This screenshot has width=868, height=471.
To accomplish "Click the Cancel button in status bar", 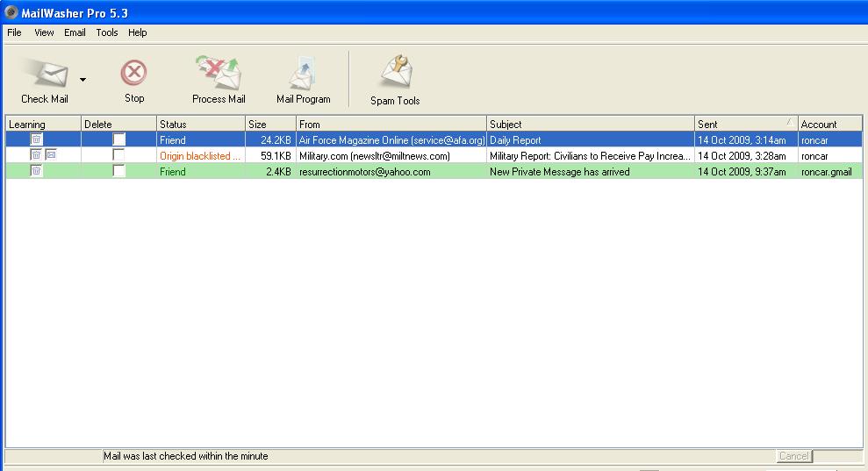I will point(793,456).
